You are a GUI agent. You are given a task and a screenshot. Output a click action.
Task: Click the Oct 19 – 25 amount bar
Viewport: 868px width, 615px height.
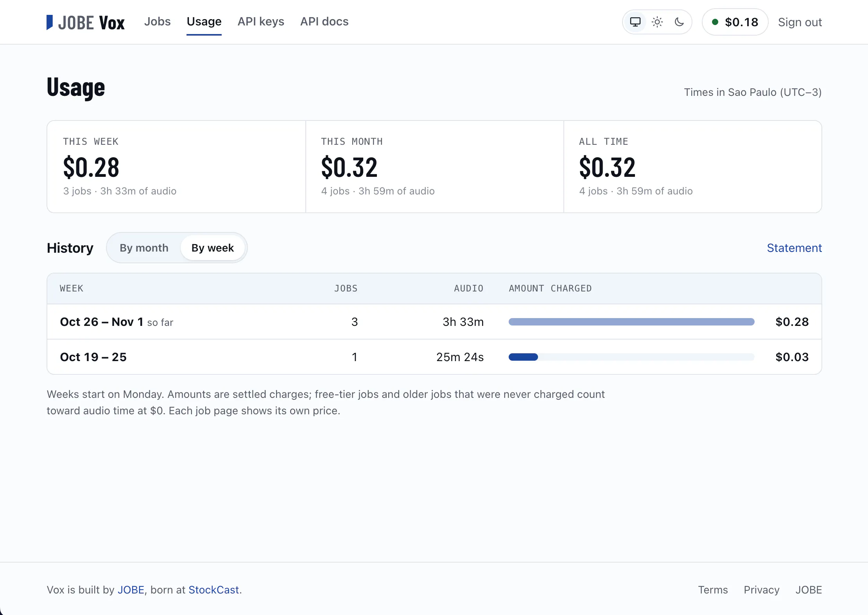(x=631, y=357)
